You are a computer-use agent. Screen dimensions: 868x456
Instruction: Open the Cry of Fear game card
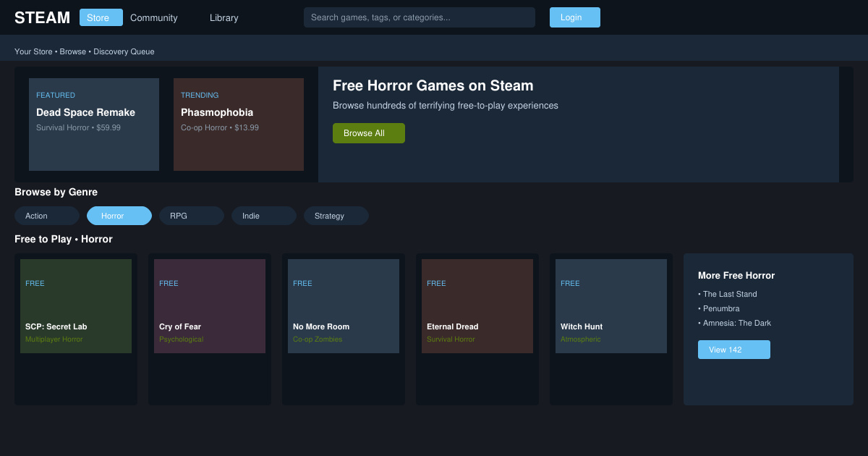pyautogui.click(x=210, y=329)
